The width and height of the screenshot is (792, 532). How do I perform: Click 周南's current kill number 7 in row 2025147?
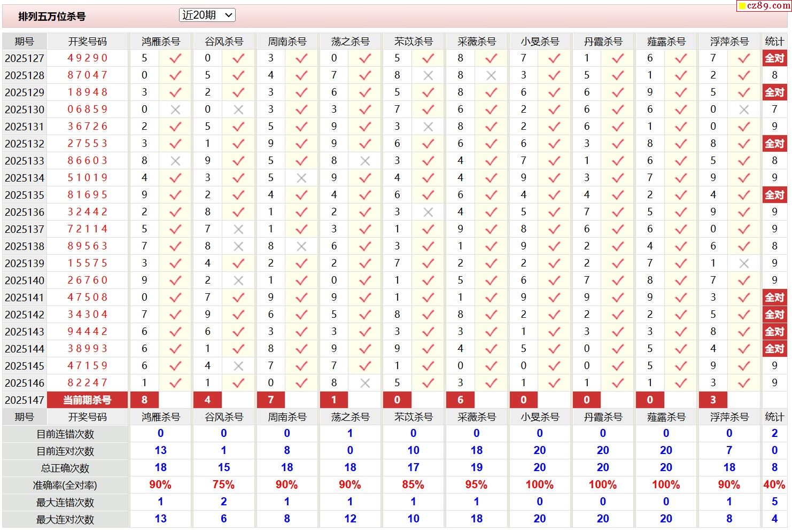coord(271,400)
